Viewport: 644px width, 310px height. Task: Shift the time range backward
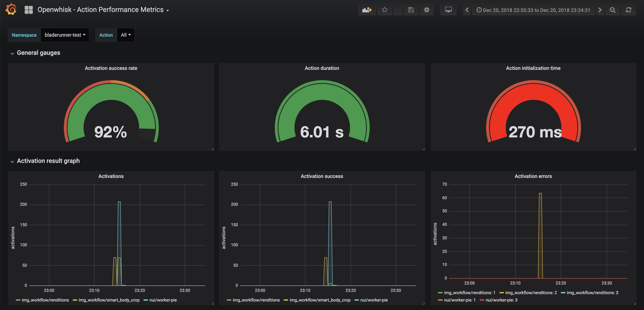[467, 10]
